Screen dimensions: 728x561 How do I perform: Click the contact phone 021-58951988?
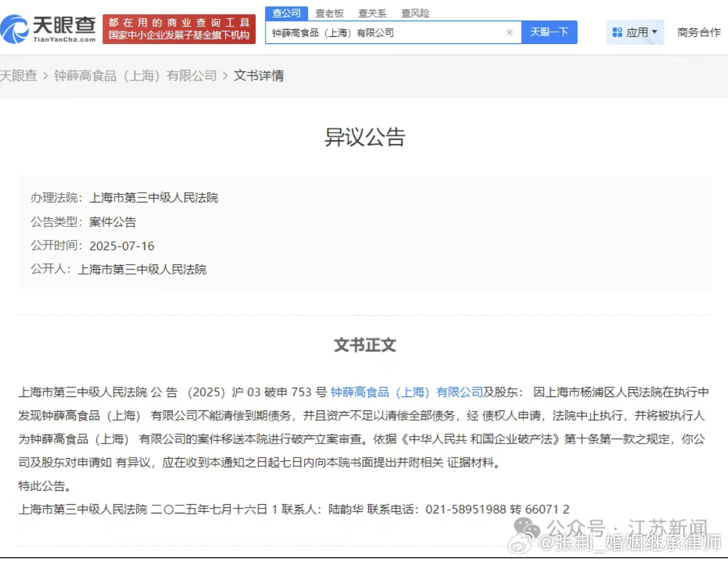point(466,509)
